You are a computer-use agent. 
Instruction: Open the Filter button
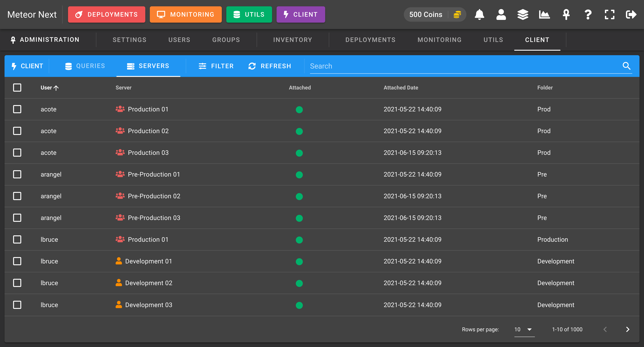pyautogui.click(x=216, y=66)
